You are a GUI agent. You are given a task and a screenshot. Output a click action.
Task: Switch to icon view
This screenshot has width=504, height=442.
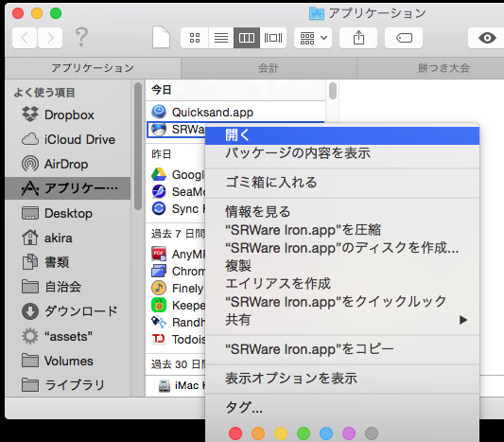click(x=195, y=38)
